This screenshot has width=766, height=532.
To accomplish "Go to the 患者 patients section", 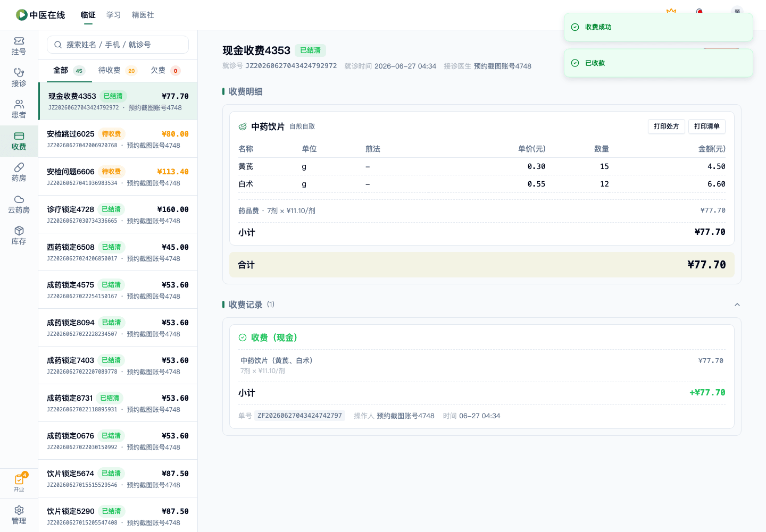I will point(19,109).
